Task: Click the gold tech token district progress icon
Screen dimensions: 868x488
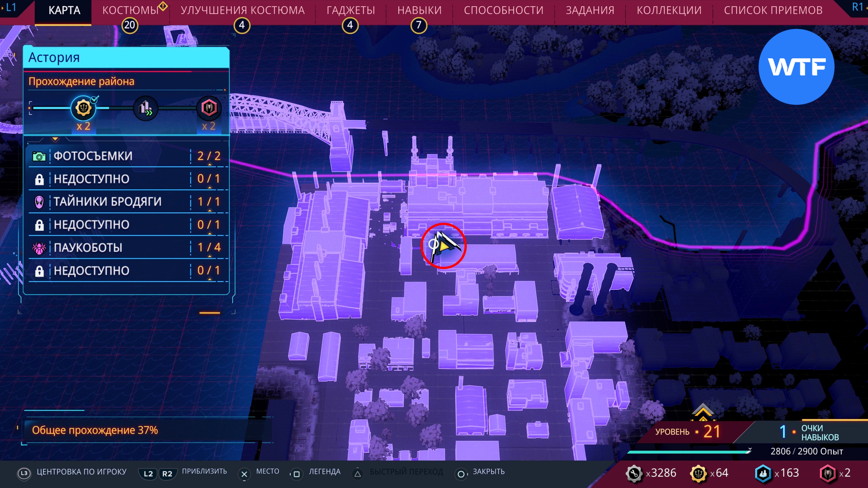Action: tap(83, 108)
